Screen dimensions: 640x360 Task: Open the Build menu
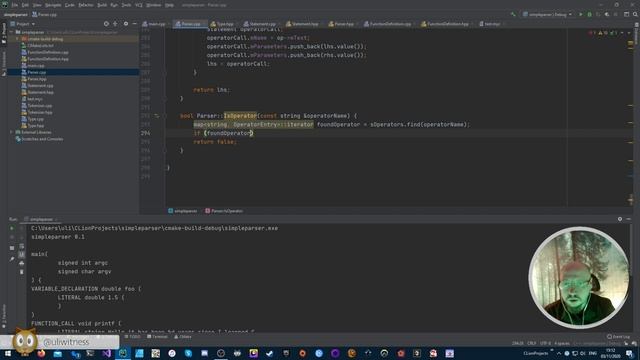(102, 5)
